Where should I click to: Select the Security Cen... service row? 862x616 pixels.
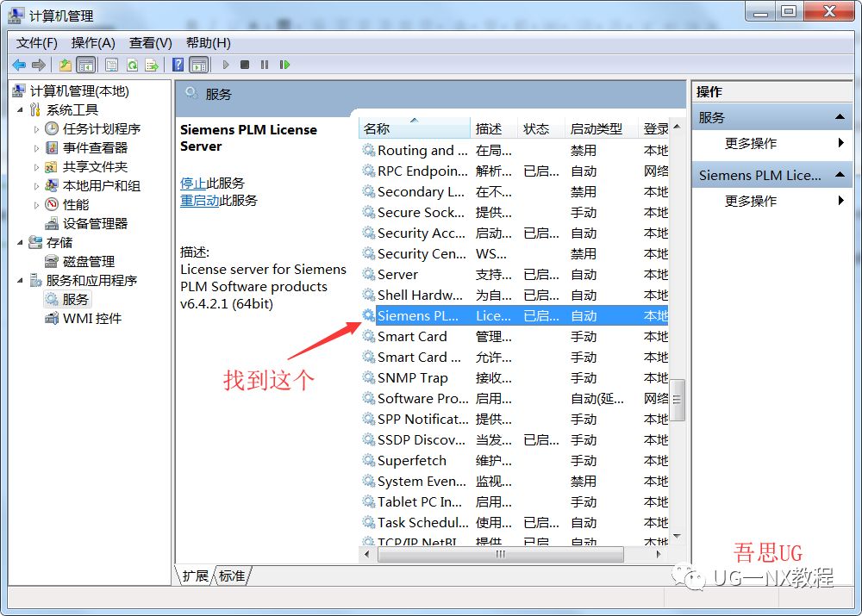click(514, 254)
